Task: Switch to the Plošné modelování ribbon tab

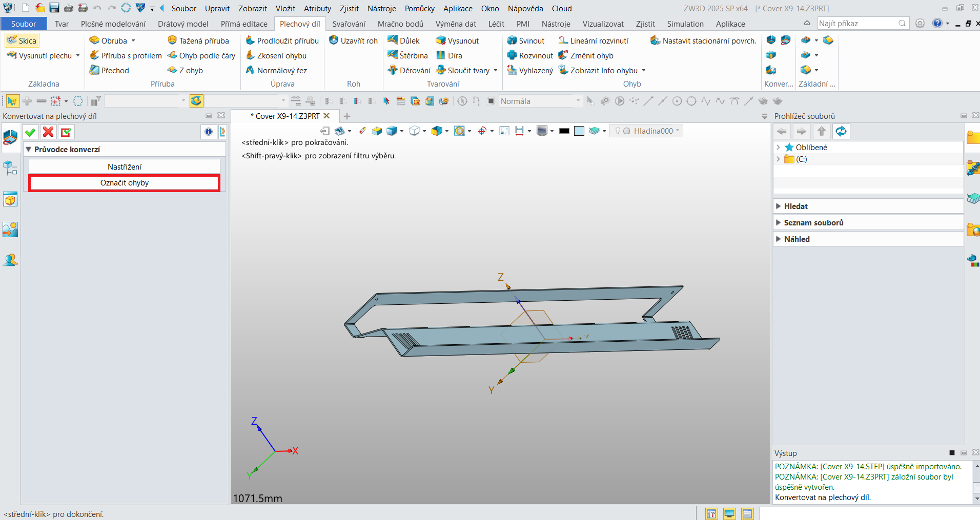Action: [x=113, y=24]
